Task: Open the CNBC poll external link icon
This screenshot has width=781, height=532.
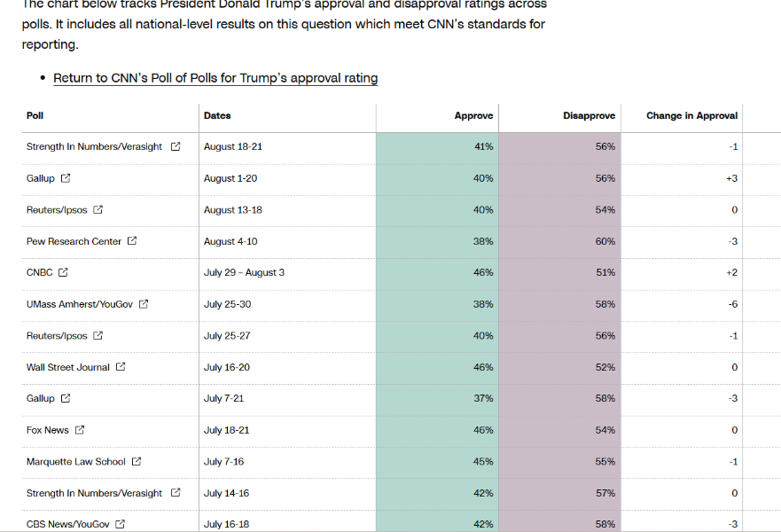Action: click(x=63, y=272)
